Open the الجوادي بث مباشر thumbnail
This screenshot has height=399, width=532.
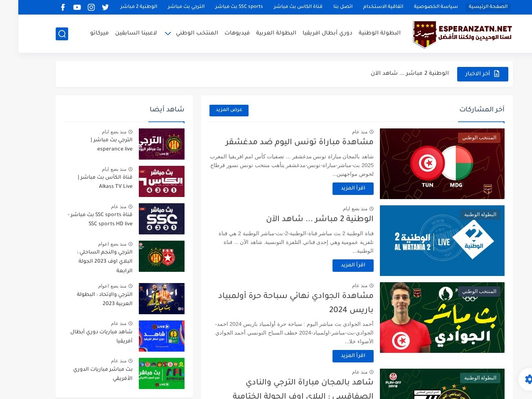(x=442, y=318)
